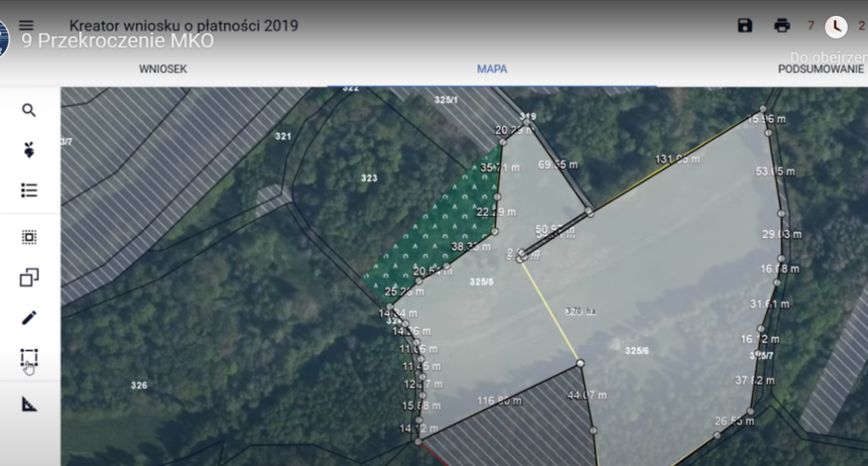This screenshot has width=868, height=466.
Task: Select the vertex edit rectangle tool
Action: [29, 358]
